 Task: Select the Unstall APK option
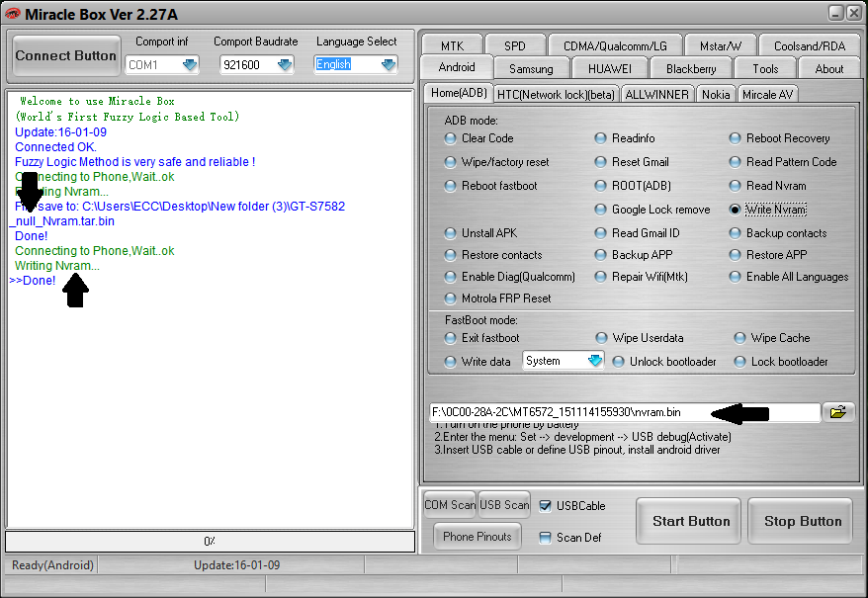450,233
